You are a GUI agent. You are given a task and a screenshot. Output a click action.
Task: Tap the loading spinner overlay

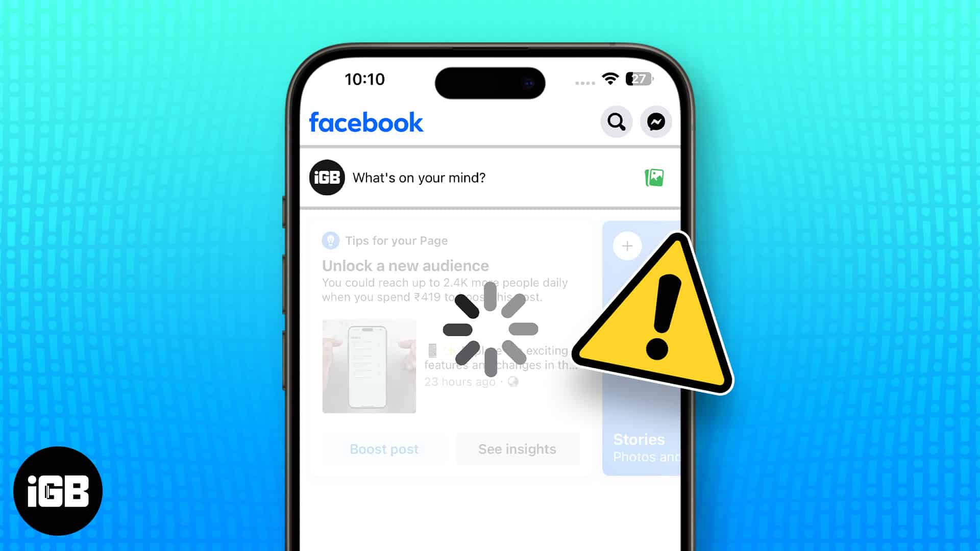489,330
